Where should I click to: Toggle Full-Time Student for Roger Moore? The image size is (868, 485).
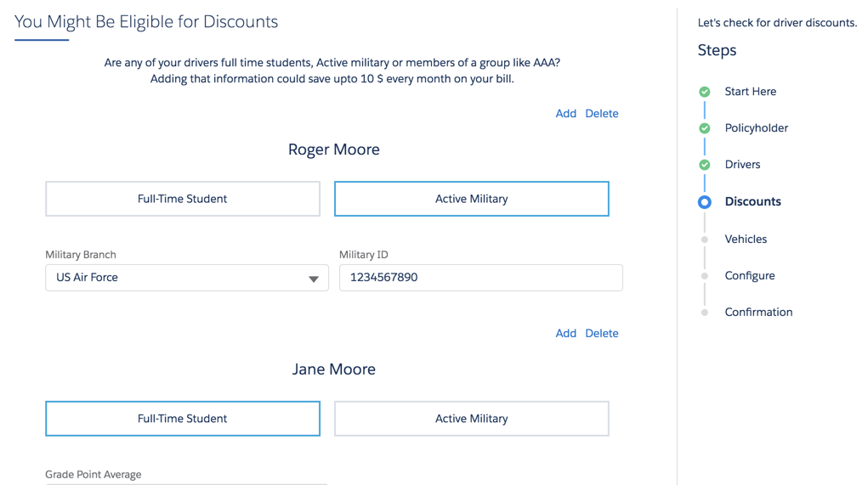(183, 199)
